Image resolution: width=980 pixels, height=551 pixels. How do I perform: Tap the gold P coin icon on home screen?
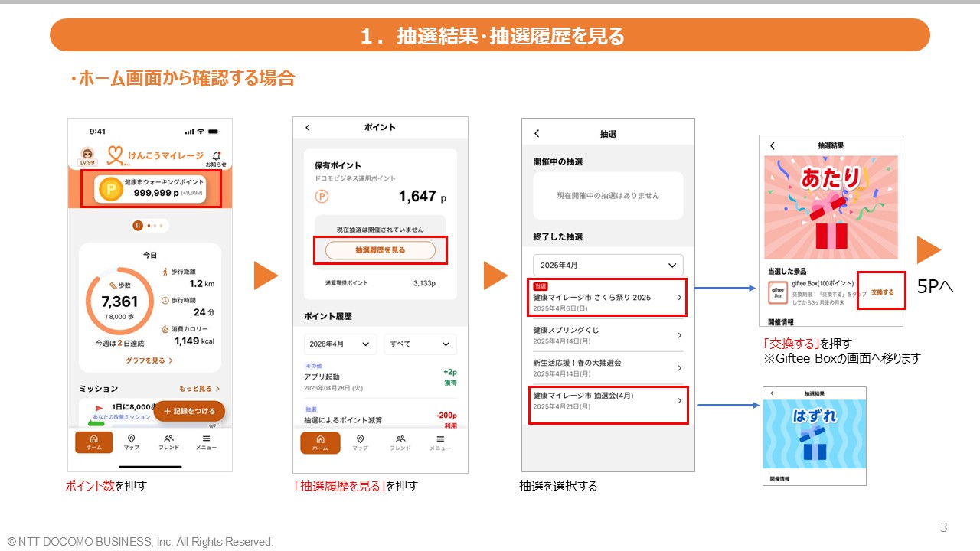[110, 189]
